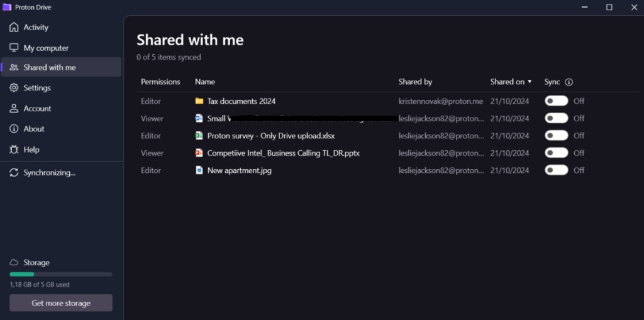The image size is (644, 320).
Task: Click the Shared on sort arrow
Action: pyautogui.click(x=530, y=82)
